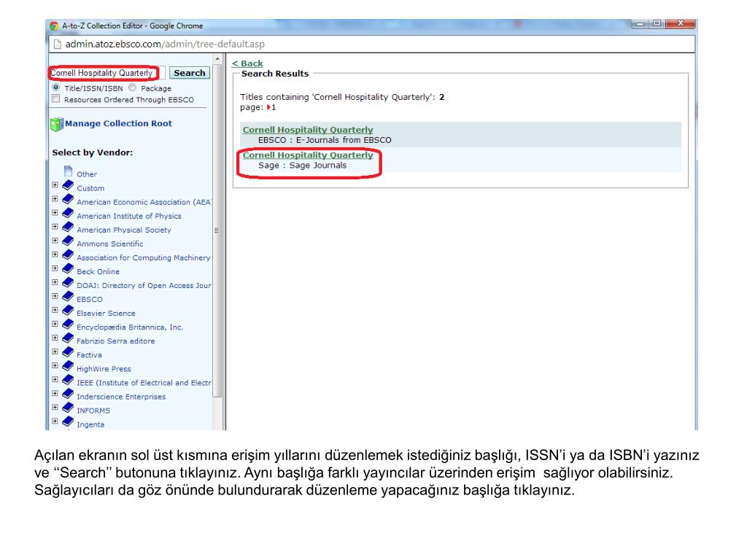Image resolution: width=747 pixels, height=560 pixels.
Task: Minimize the Chrome window
Action: (640, 23)
